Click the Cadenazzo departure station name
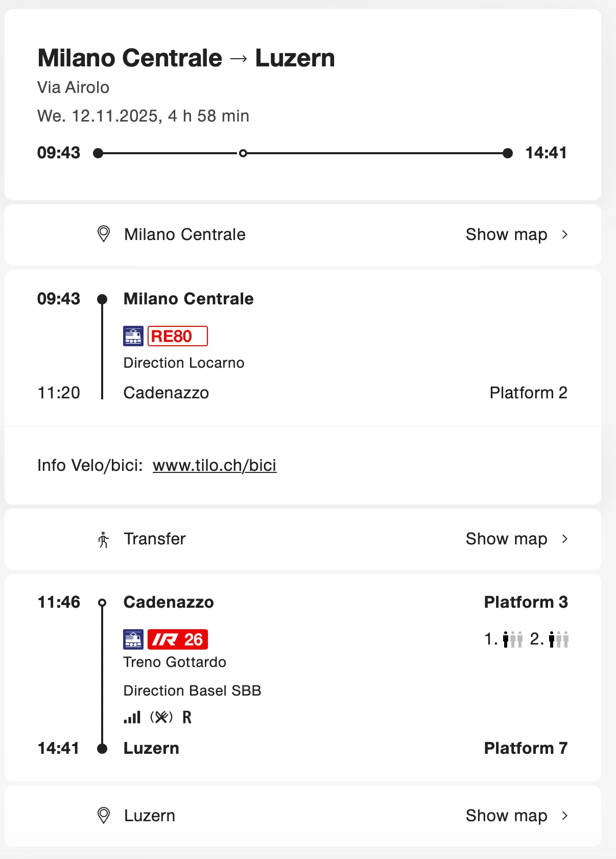Screen dimensions: 616x859 [169, 602]
